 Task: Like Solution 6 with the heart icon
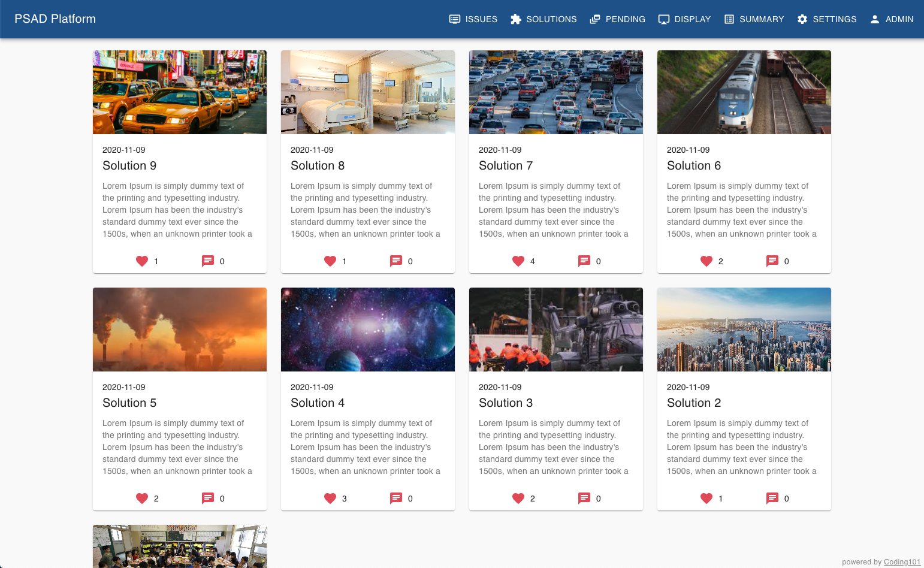706,261
